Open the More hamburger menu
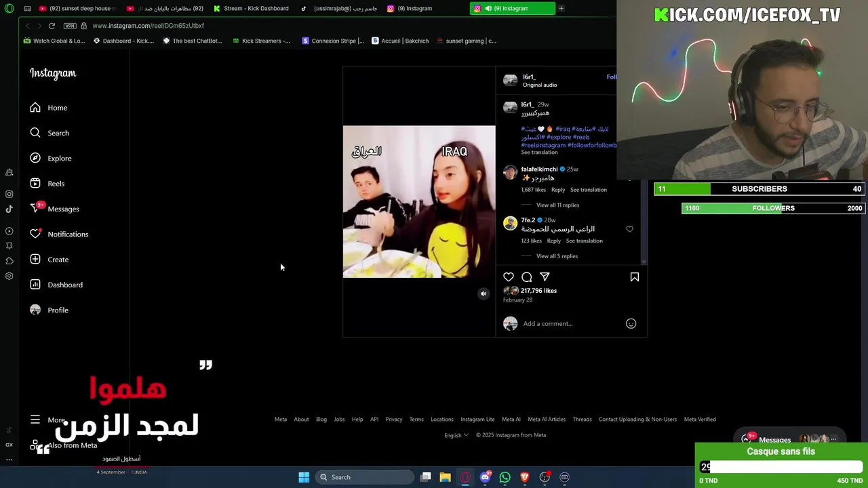868x488 pixels. coord(47,420)
